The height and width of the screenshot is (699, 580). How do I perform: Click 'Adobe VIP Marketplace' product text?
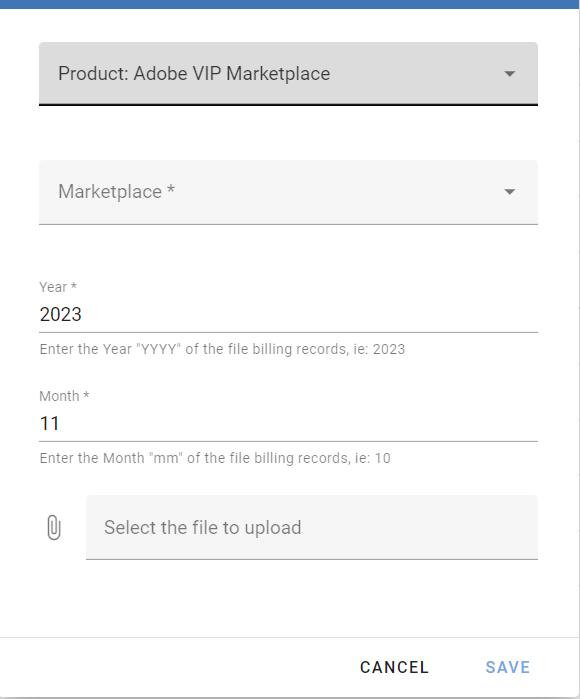[x=232, y=74]
